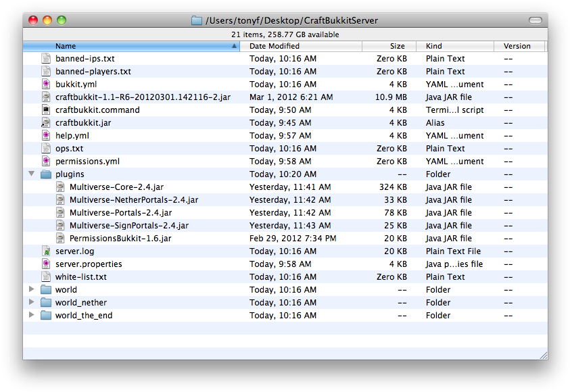Click the Plain Text File kind cell

[x=453, y=251]
